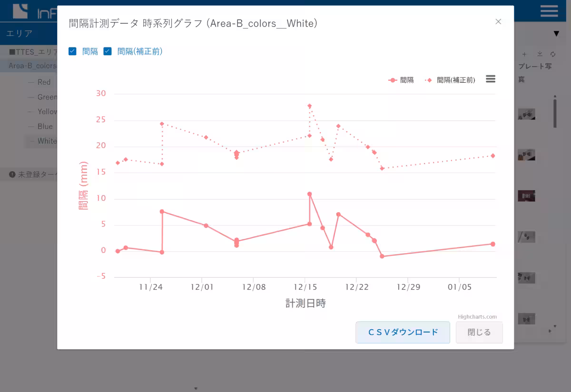Click the first plate photo thumbnail
This screenshot has height=392, width=571.
526,114
